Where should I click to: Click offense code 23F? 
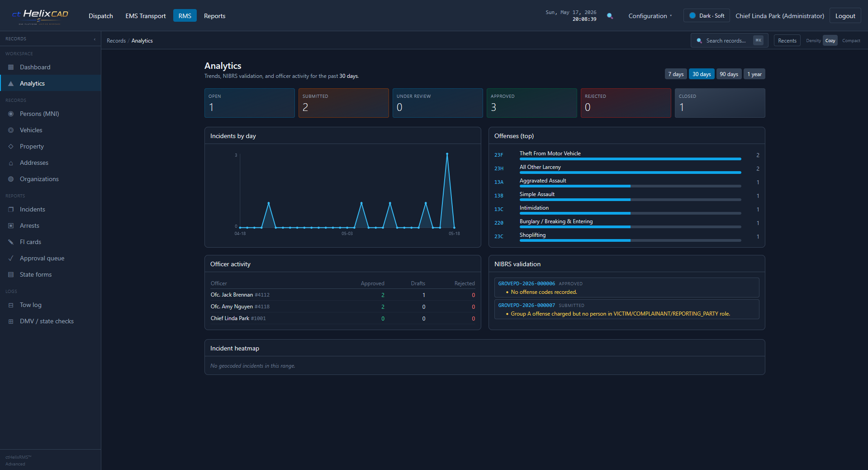coord(498,155)
